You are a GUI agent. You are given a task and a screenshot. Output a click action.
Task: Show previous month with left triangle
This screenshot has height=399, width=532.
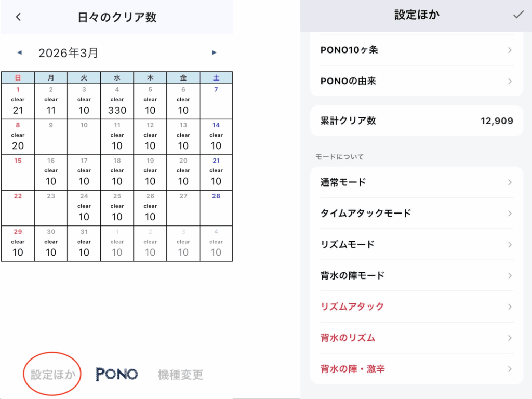click(x=20, y=52)
